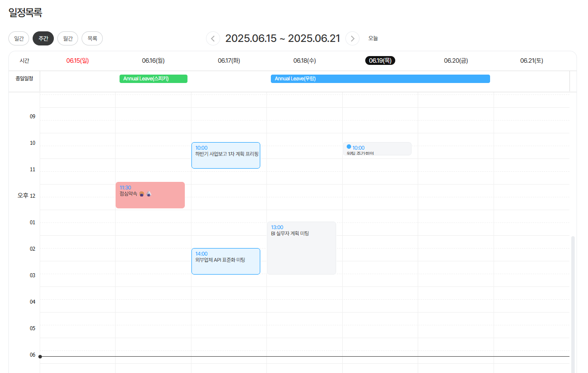Click the 06.15(일) Sunday column header
588x373 pixels.
(78, 61)
